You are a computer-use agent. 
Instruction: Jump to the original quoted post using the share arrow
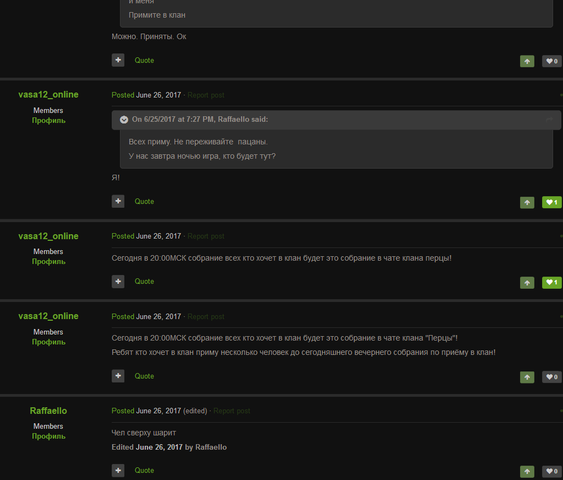click(x=549, y=120)
